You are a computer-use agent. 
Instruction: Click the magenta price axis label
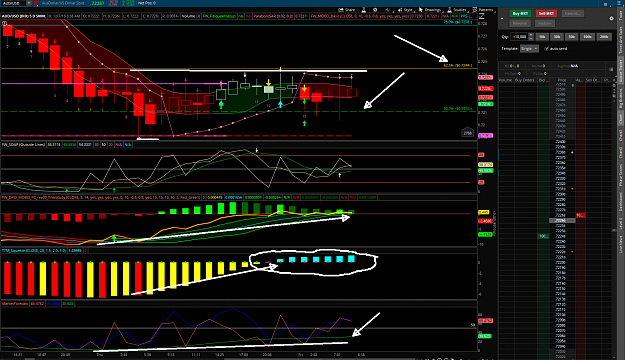(485, 136)
